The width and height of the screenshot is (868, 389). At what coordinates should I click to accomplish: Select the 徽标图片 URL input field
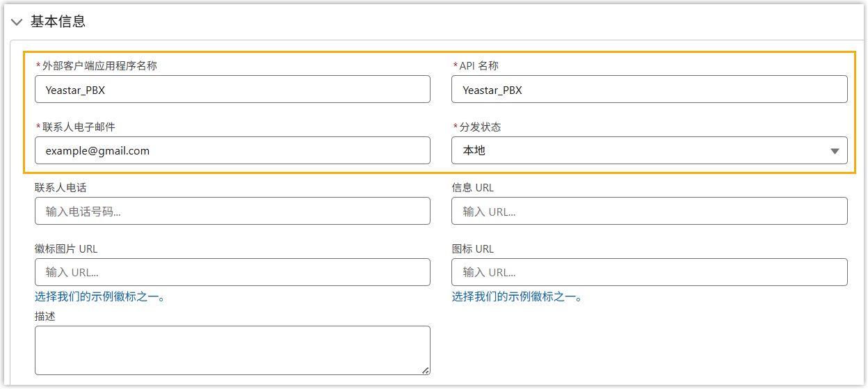tap(232, 272)
